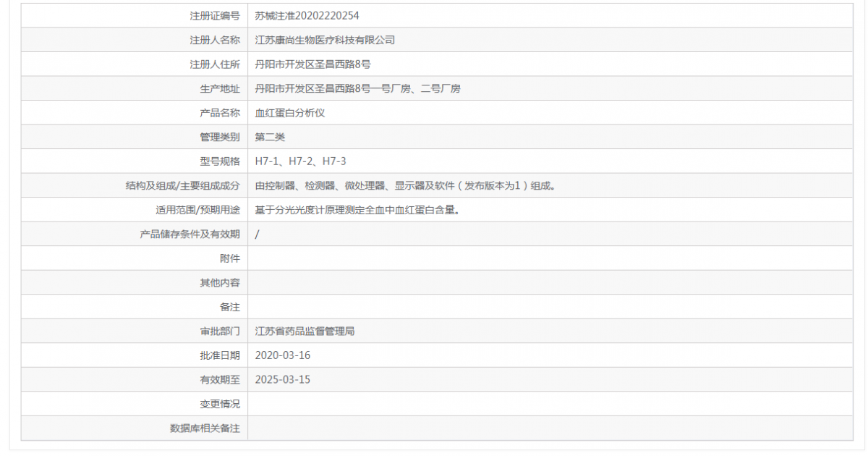Select address 丹阳市开发区圣昌西路8号
Screen dimensions: 868x456
click(313, 64)
